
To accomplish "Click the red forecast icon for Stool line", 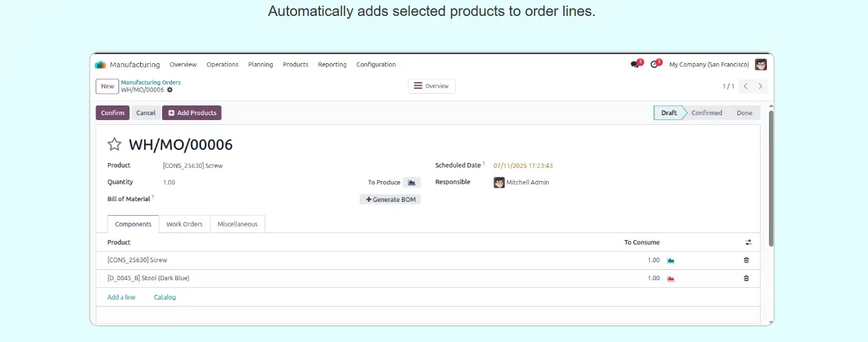I will click(671, 278).
